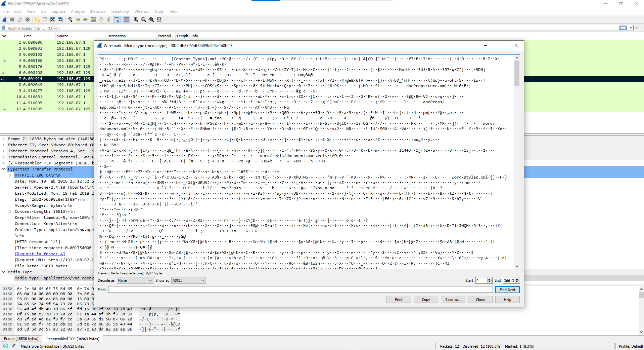Click Resize columns toolbar icon

pos(159,20)
